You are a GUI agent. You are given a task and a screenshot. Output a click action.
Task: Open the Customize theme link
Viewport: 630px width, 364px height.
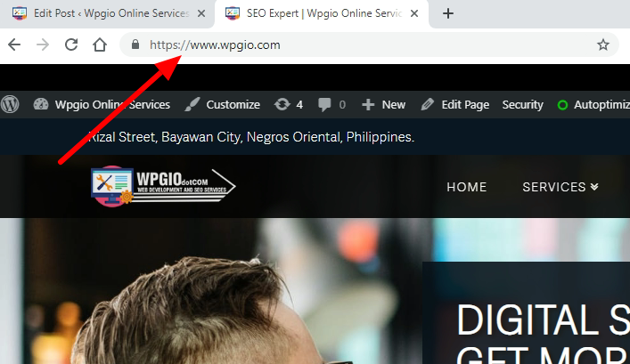(222, 105)
